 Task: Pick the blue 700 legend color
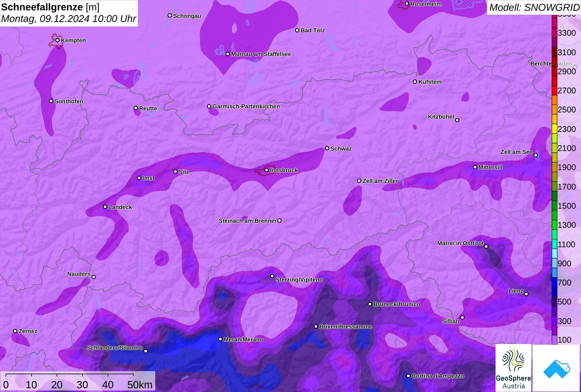point(554,282)
